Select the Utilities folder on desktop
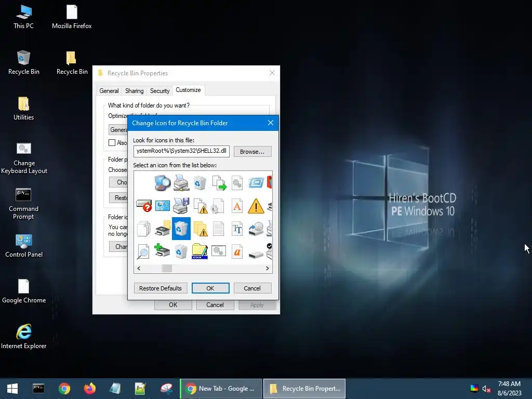Screen dimensions: 532x399 (24, 109)
